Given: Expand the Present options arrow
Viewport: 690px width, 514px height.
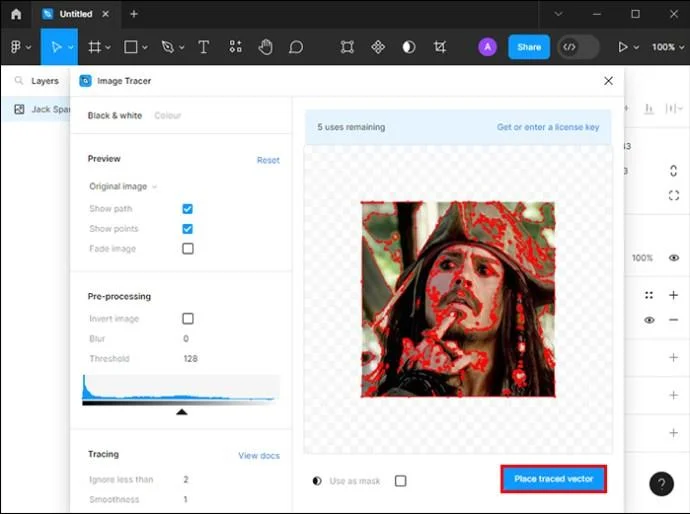Looking at the screenshot, I should 636,47.
